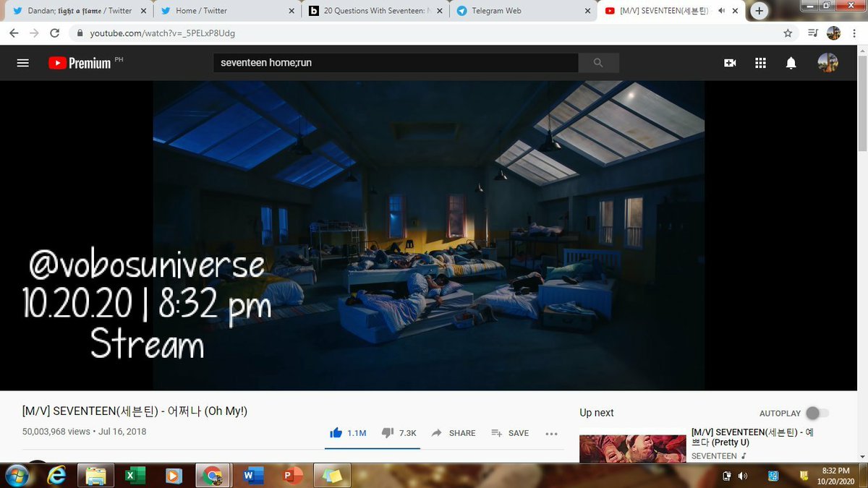Mute the audio icon on YouTube tab

tap(721, 11)
